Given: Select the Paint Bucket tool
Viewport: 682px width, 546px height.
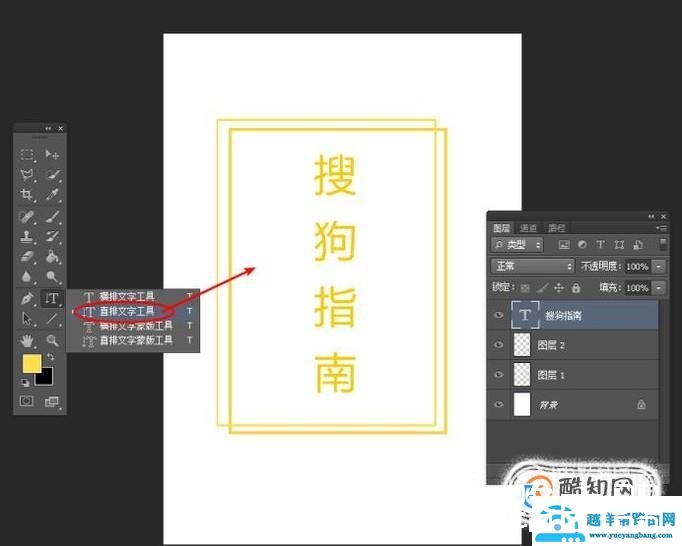Looking at the screenshot, I should [53, 257].
